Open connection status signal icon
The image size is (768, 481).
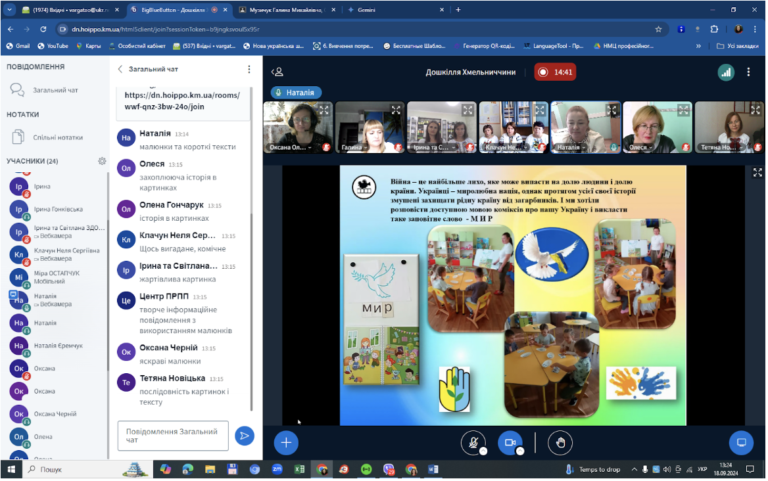pos(726,72)
